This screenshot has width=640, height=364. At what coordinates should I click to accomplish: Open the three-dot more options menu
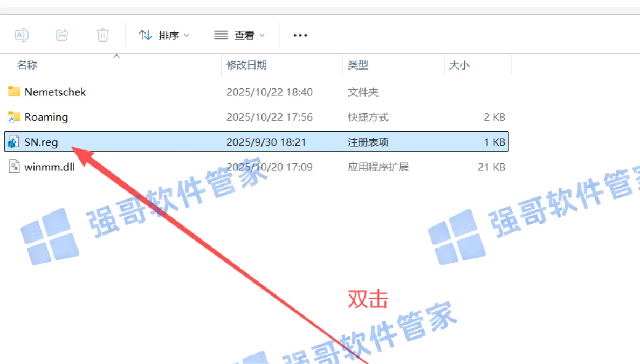tap(300, 36)
